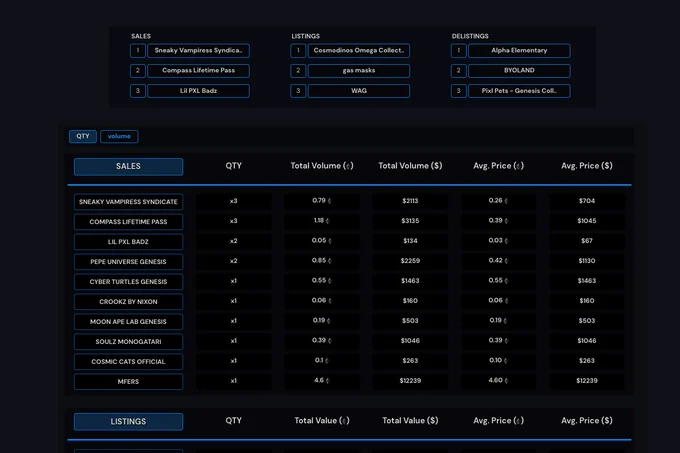Screen dimensions: 680x453
Task: Select rank 2 badge beside gas masks
Action: 298,71
